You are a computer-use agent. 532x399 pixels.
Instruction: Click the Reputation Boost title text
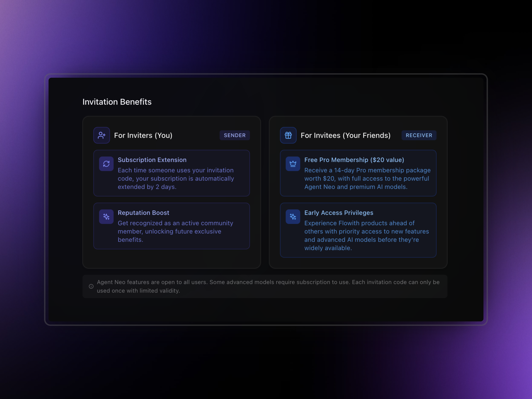[x=143, y=213]
